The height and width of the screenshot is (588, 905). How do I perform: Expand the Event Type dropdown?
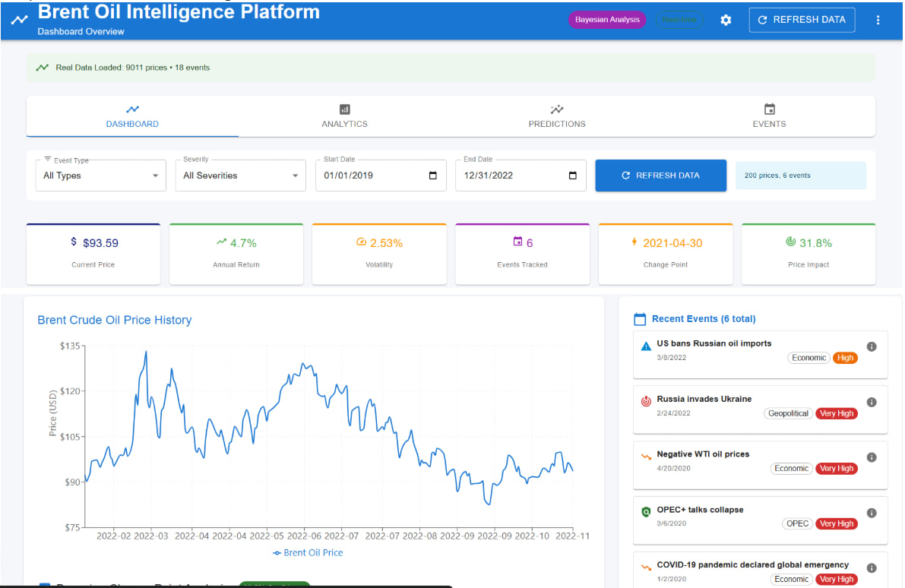coord(100,175)
